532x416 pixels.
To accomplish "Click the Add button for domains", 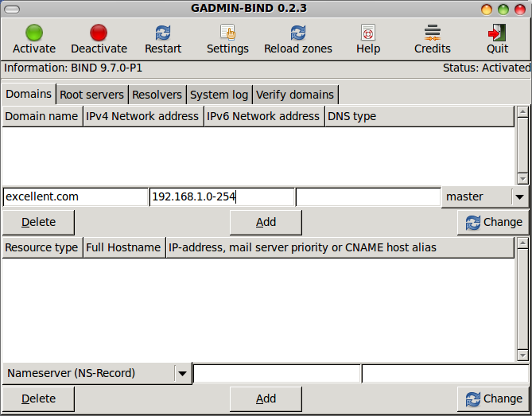I will [x=266, y=222].
